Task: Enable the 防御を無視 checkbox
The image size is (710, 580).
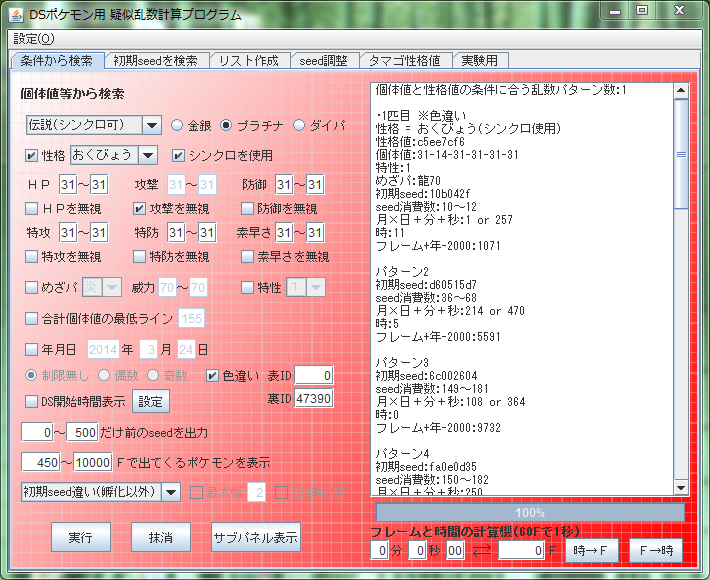Action: coord(247,209)
